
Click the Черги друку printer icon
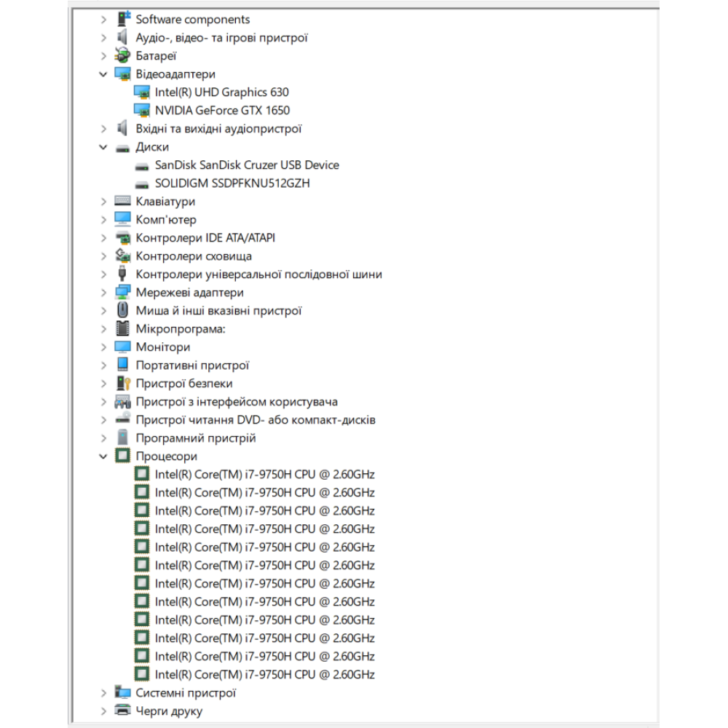click(123, 711)
